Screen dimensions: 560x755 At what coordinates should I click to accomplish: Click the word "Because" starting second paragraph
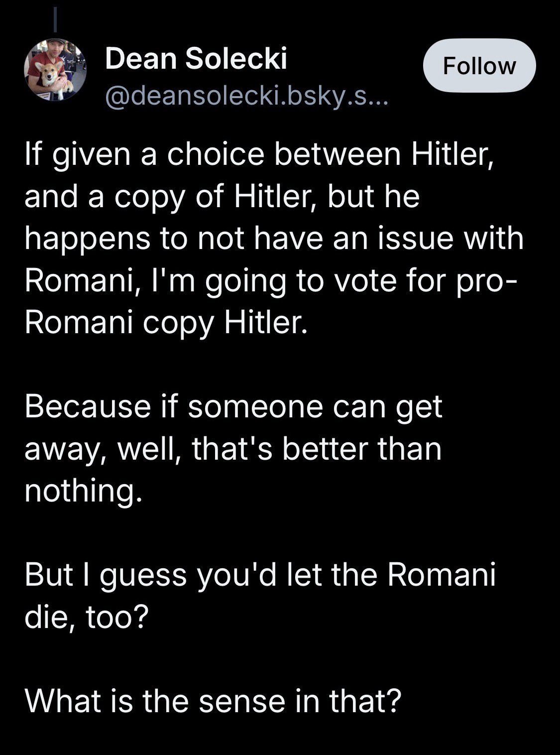(88, 406)
